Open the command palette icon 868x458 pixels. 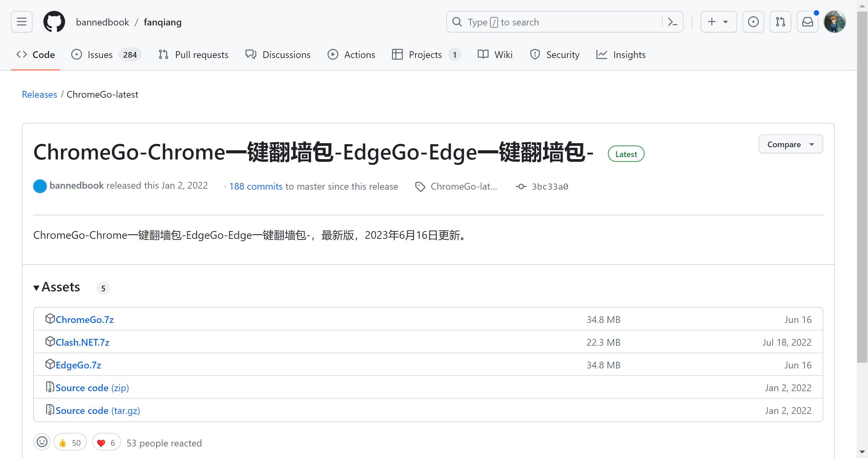pos(672,22)
